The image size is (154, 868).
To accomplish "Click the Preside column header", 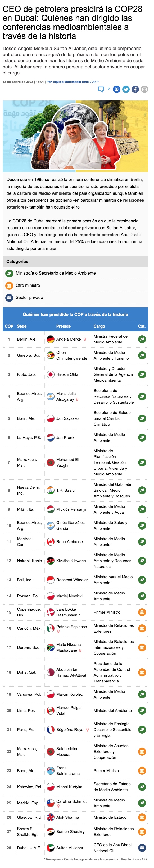I will coord(64,326).
